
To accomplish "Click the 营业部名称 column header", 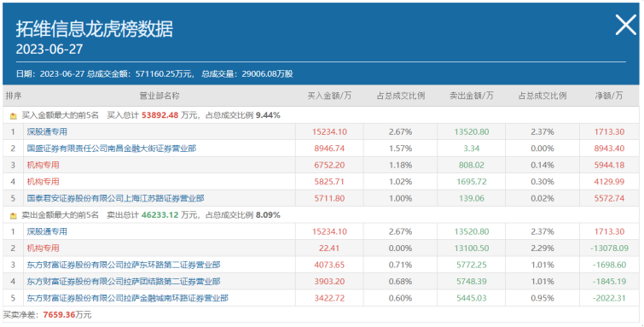I will click(x=160, y=96).
